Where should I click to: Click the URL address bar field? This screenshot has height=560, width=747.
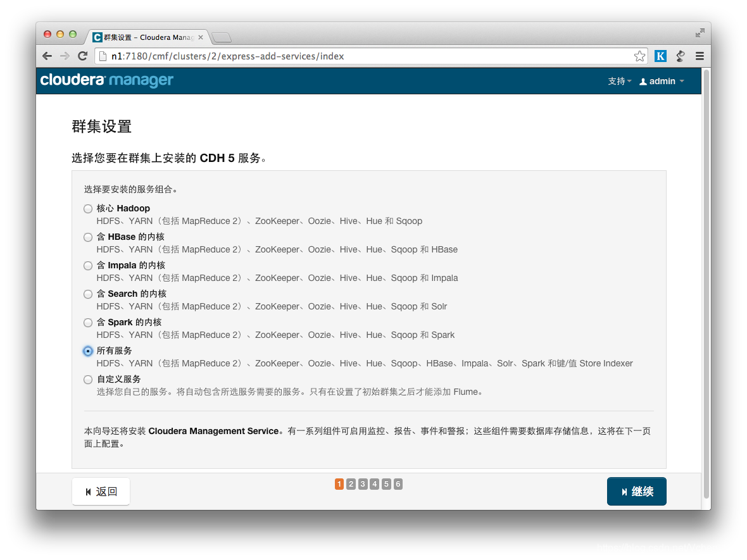click(x=370, y=56)
